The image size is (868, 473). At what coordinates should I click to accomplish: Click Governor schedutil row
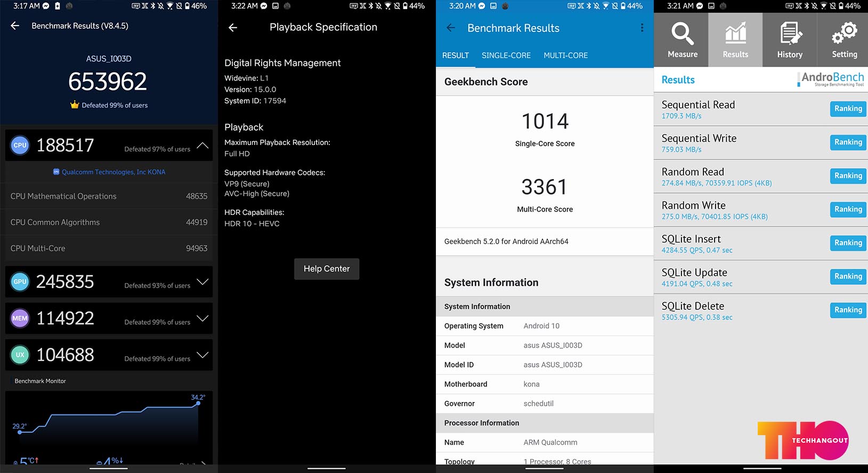tap(545, 404)
